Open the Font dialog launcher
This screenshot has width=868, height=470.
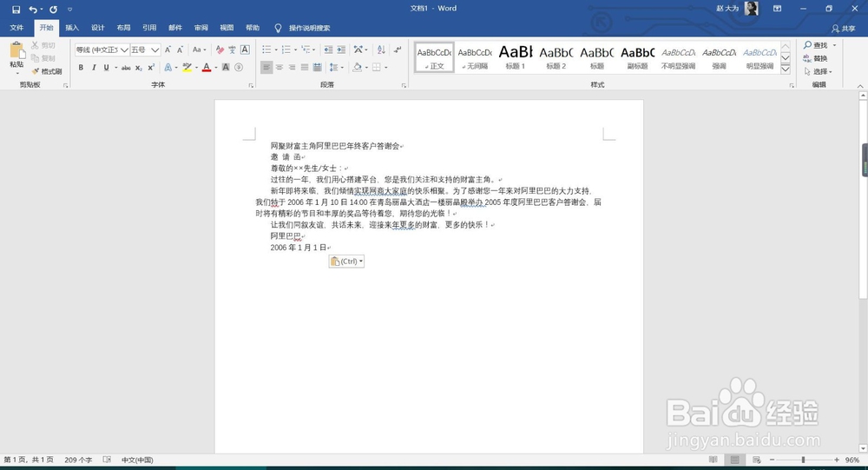point(252,85)
